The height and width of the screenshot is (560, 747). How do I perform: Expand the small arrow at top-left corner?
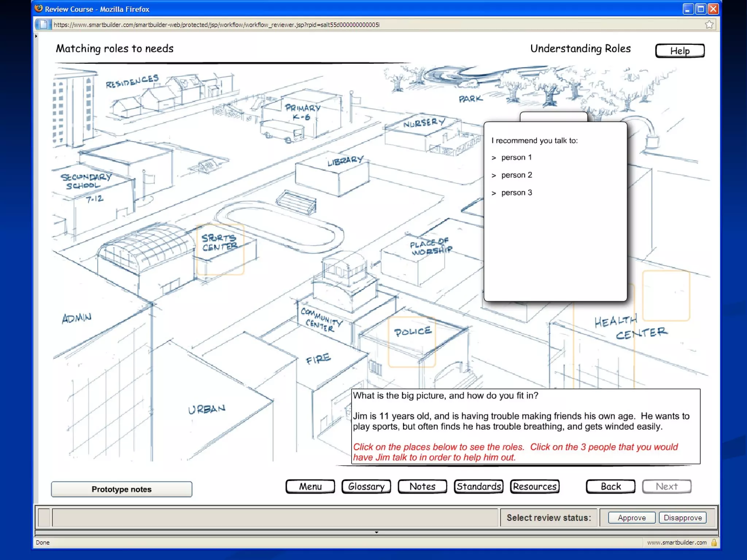(x=36, y=36)
